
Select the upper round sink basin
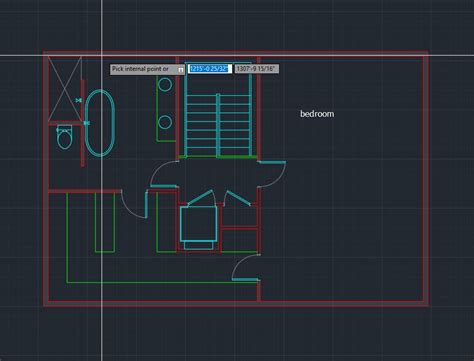[x=165, y=84]
